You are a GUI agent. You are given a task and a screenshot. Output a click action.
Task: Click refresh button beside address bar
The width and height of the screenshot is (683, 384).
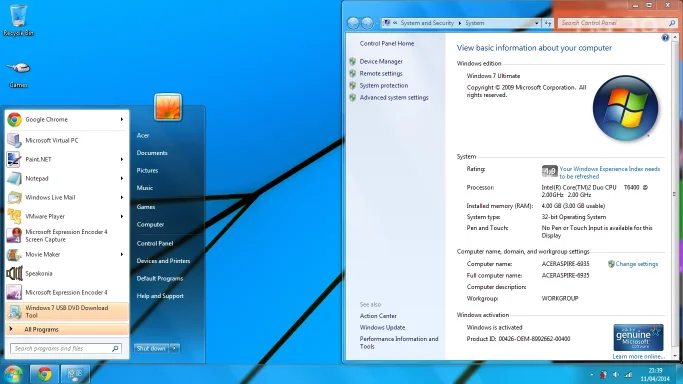(x=548, y=23)
